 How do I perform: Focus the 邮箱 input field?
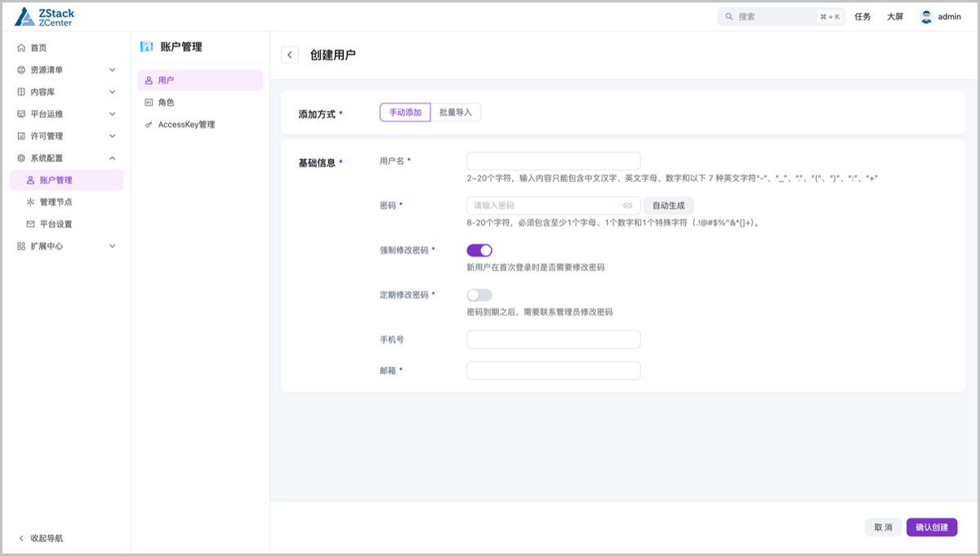(x=554, y=371)
